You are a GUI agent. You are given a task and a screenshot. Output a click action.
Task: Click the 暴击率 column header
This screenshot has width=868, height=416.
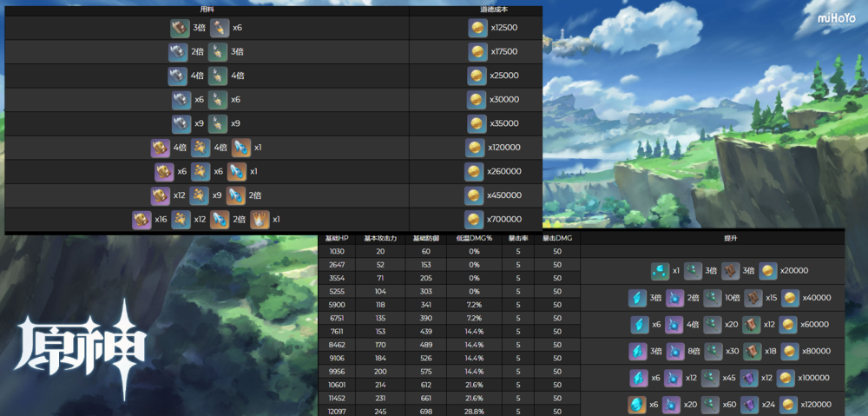coord(517,238)
